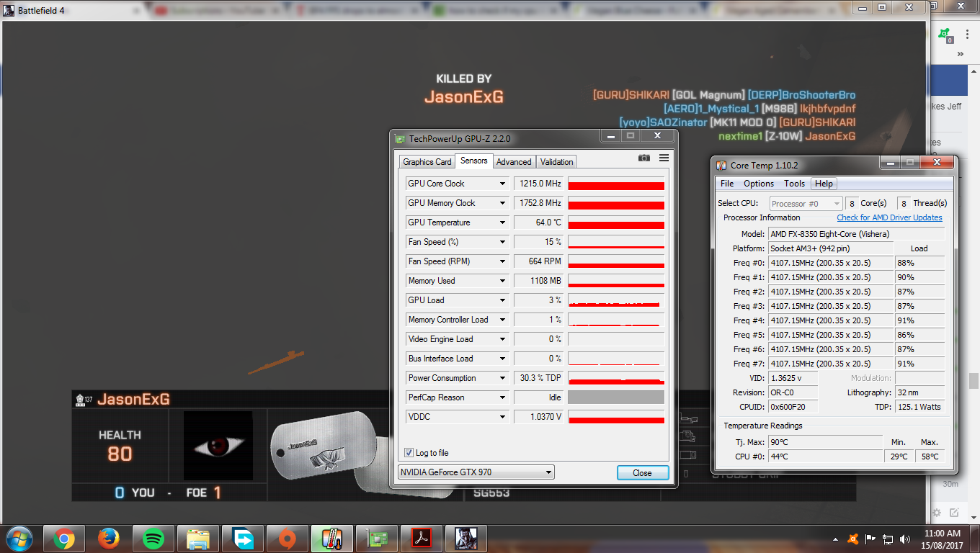Viewport: 980px width, 553px height.
Task: Open Action Center flag in system tray
Action: 870,539
